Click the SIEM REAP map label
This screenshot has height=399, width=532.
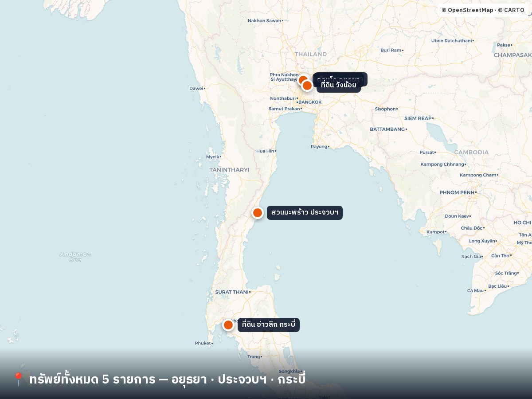(418, 118)
